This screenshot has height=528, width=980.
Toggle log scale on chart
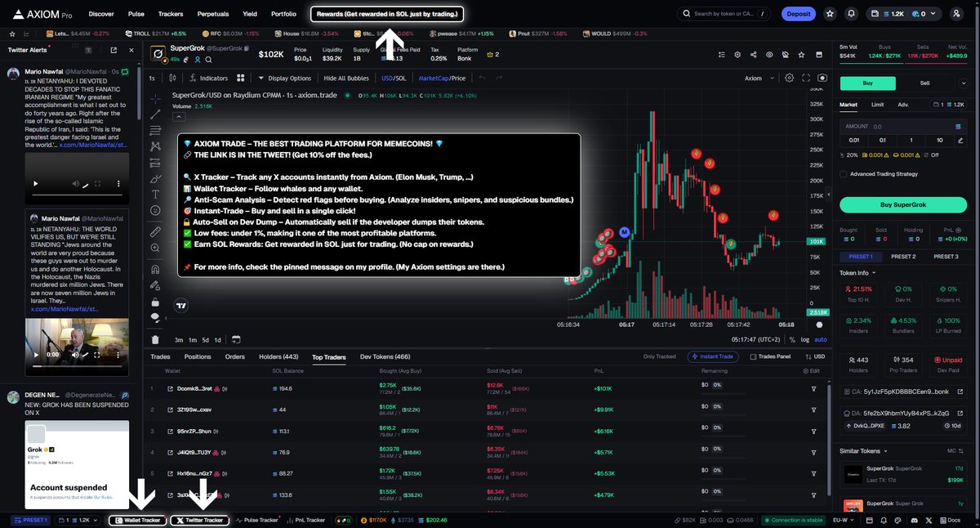coord(805,339)
